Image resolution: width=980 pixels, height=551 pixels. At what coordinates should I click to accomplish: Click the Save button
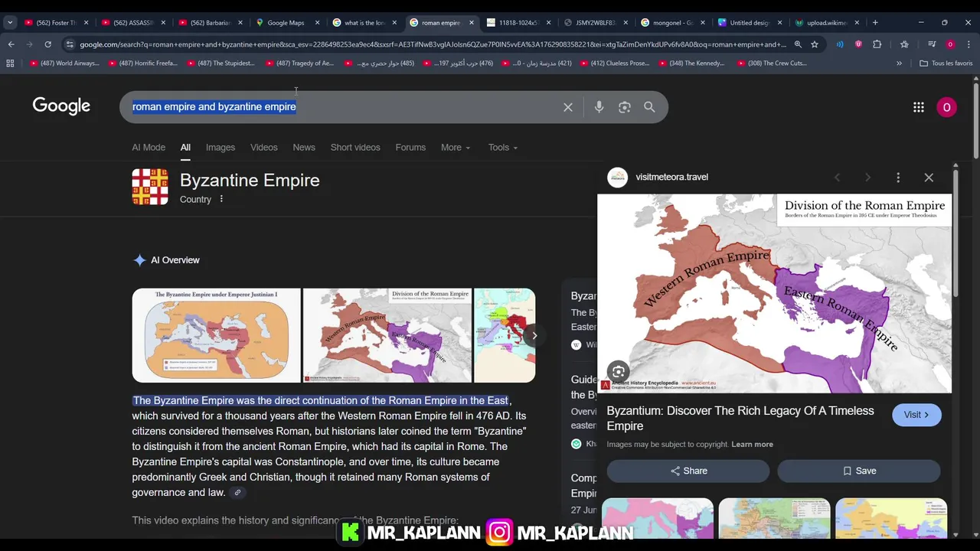[859, 471]
